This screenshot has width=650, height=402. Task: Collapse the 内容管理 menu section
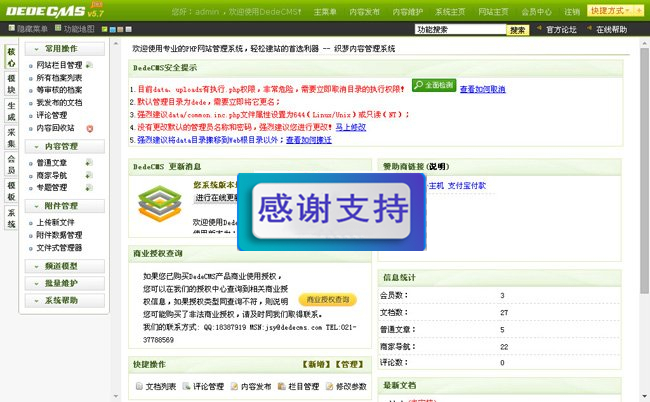65,147
